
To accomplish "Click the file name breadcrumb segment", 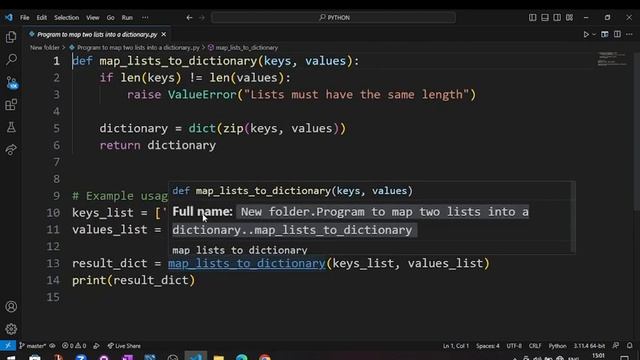I will 138,48.
